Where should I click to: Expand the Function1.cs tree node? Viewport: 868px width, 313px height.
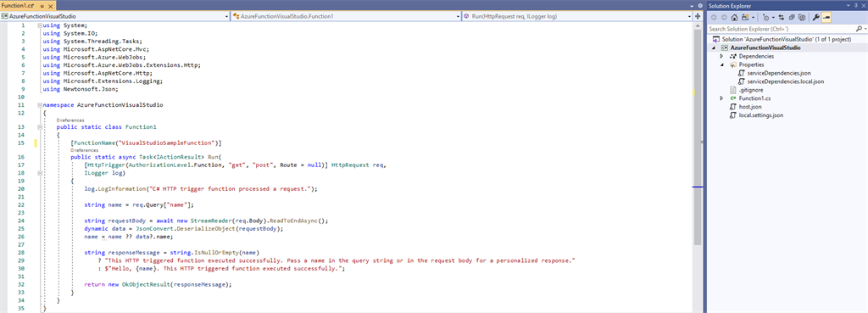722,98
